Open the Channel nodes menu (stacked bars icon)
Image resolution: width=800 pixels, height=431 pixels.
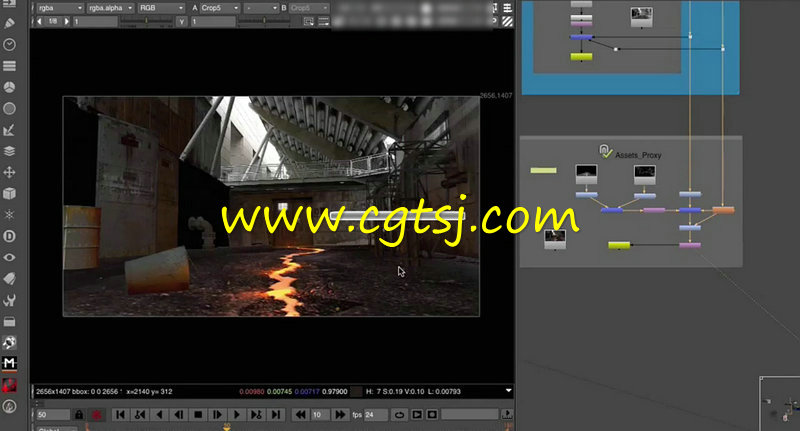(x=9, y=66)
